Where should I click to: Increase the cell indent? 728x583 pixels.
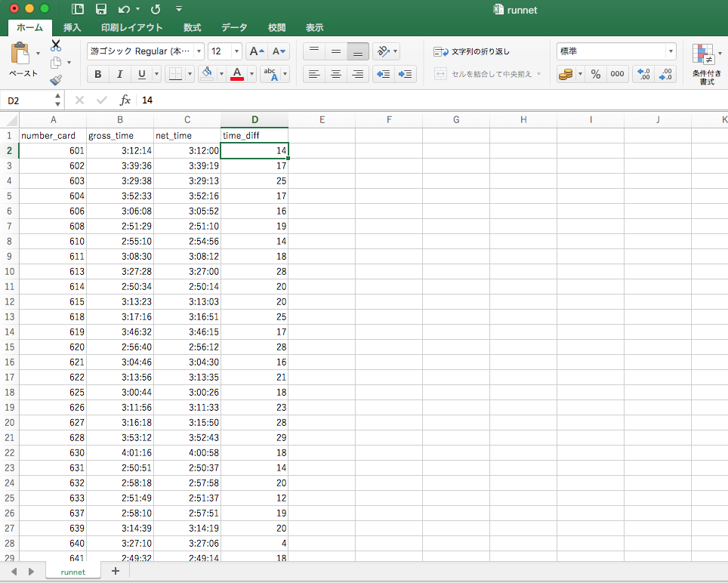coord(405,74)
